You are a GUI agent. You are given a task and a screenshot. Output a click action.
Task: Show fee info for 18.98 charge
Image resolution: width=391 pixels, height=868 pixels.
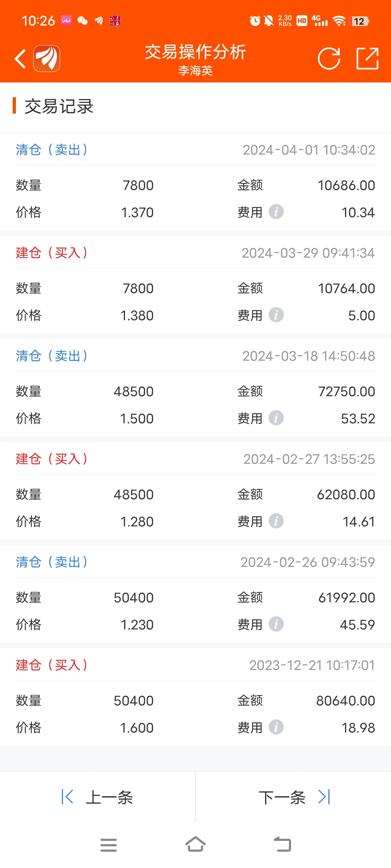click(x=276, y=727)
